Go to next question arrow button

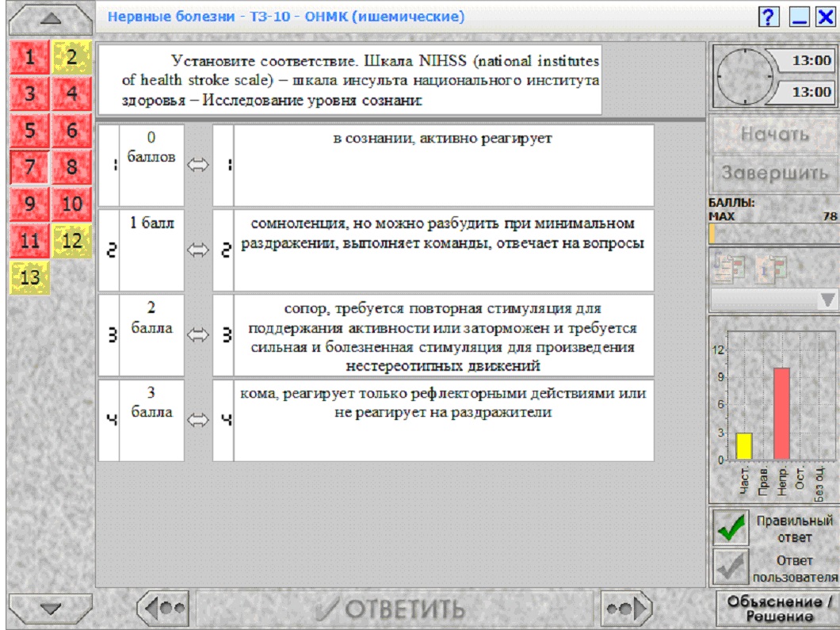pyautogui.click(x=625, y=608)
